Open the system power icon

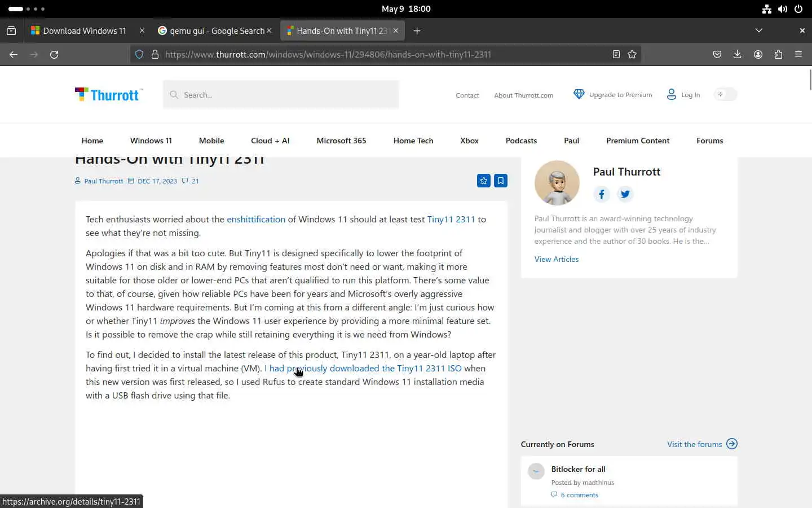[798, 9]
